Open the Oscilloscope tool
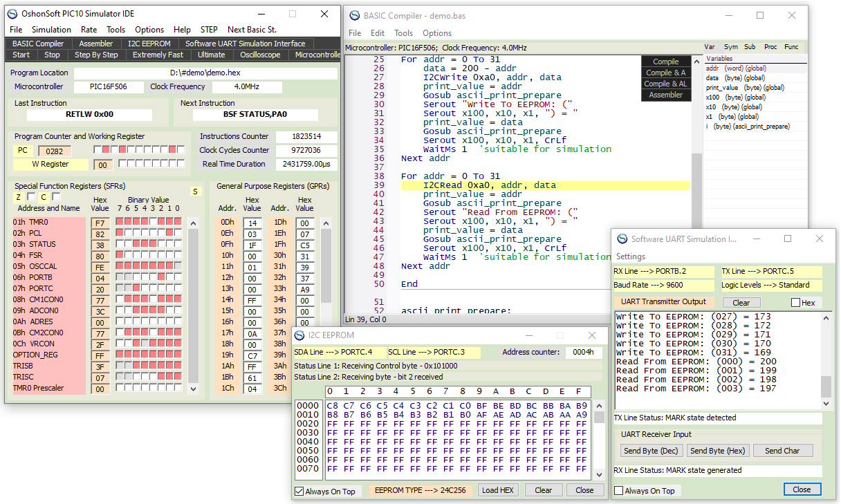 pos(260,55)
